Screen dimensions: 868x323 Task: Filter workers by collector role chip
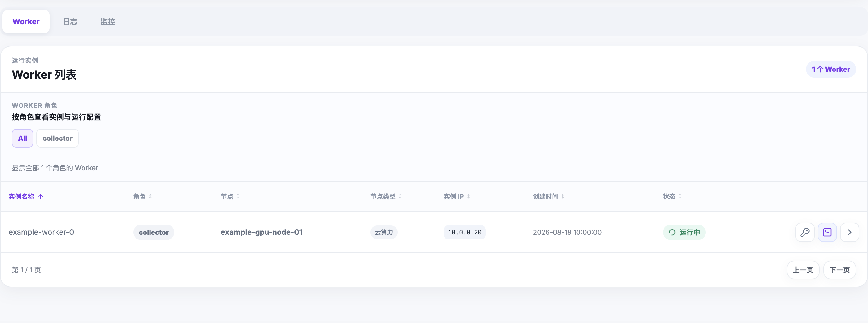58,138
